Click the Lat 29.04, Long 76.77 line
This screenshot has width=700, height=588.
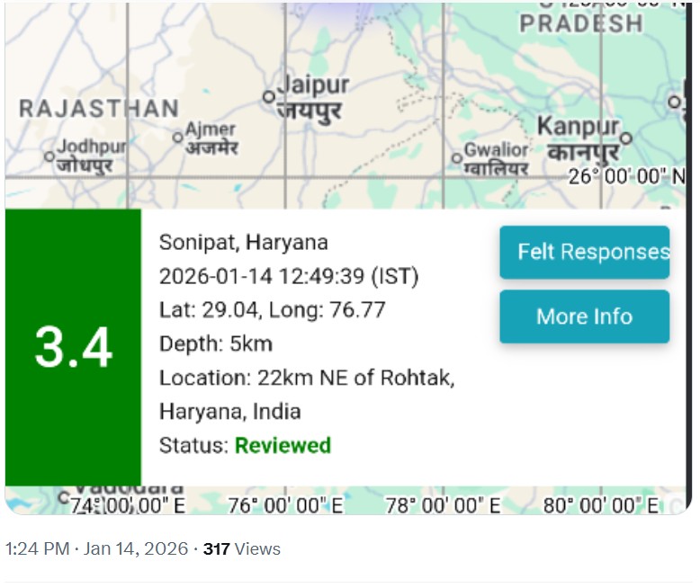click(x=272, y=310)
